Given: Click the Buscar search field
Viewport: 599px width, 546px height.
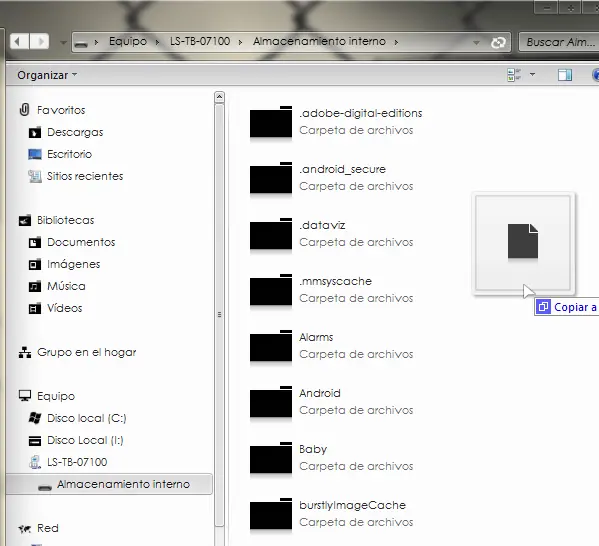Looking at the screenshot, I should coord(559,42).
